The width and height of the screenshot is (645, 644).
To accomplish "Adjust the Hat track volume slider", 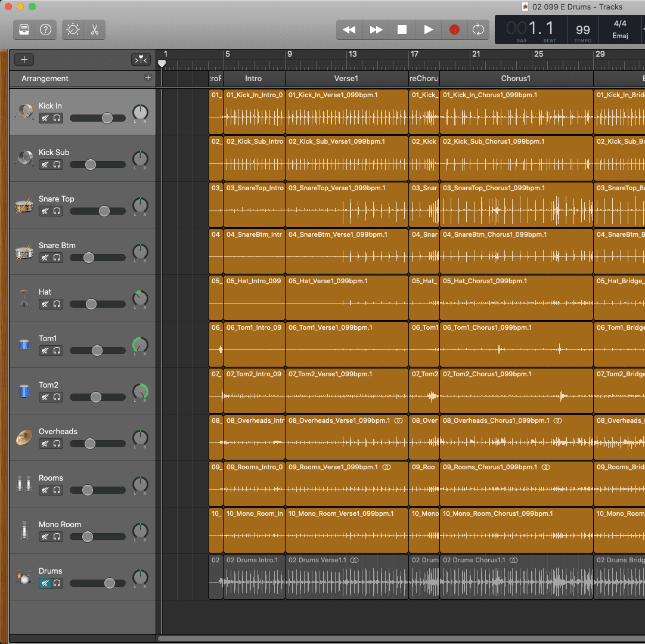I will [x=91, y=304].
